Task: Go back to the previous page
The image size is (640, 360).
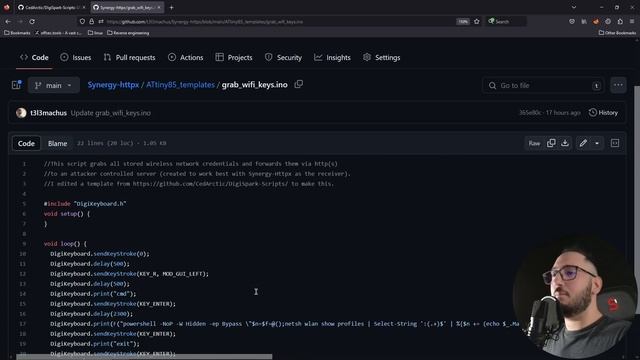Action: (8, 21)
